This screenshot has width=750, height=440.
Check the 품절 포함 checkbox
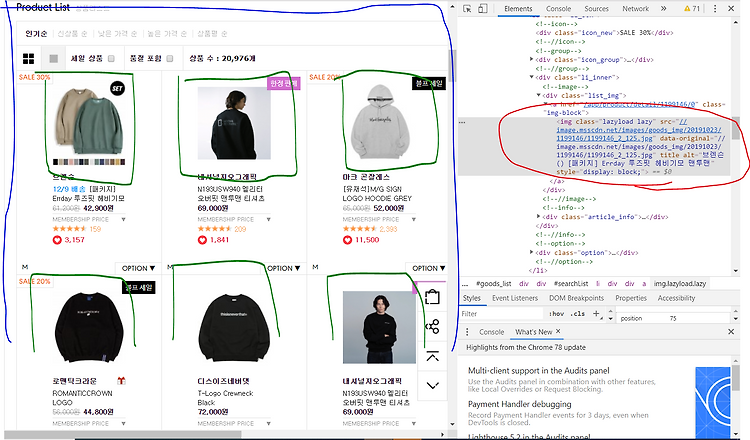point(170,58)
